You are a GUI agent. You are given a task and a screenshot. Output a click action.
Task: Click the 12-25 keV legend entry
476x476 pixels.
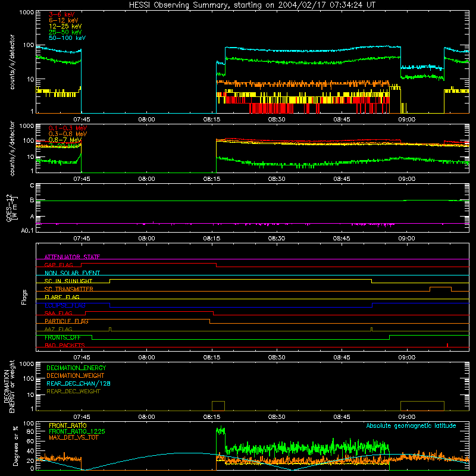65,26
